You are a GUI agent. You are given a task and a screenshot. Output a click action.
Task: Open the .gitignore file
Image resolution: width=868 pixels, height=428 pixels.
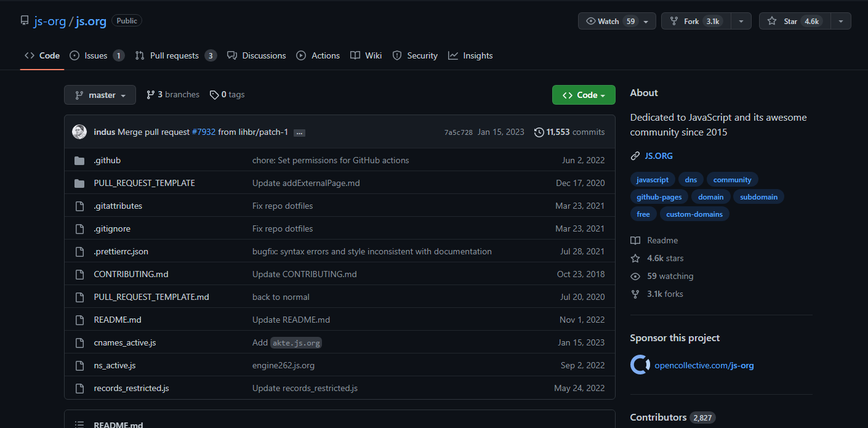112,228
